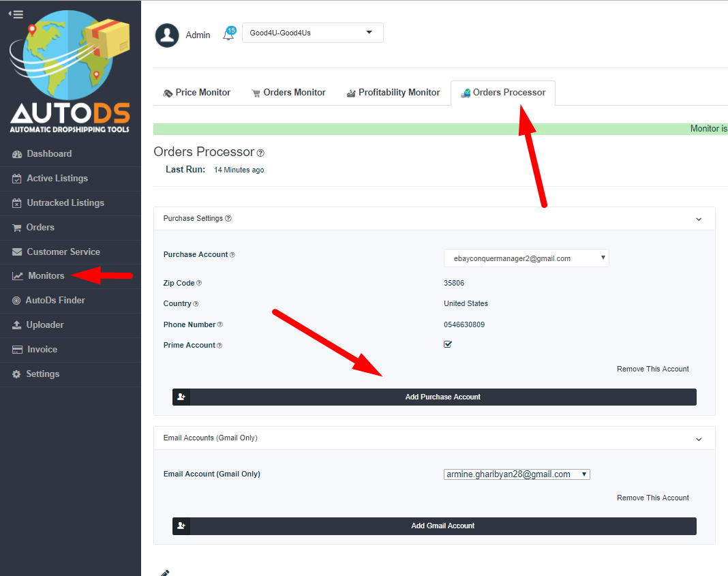Viewport: 728px width, 576px height.
Task: Collapse the Email Accounts panel chevron
Action: [x=698, y=439]
